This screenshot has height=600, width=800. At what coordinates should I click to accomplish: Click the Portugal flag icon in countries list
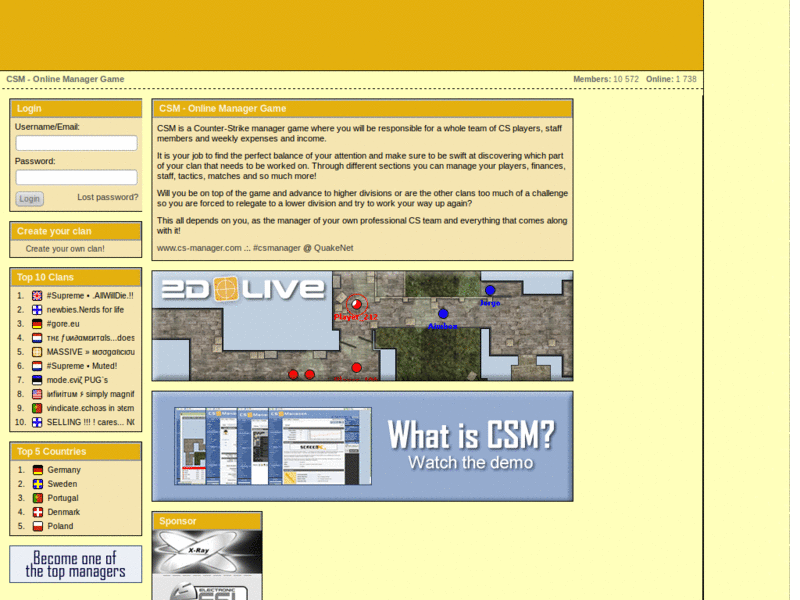tap(38, 498)
